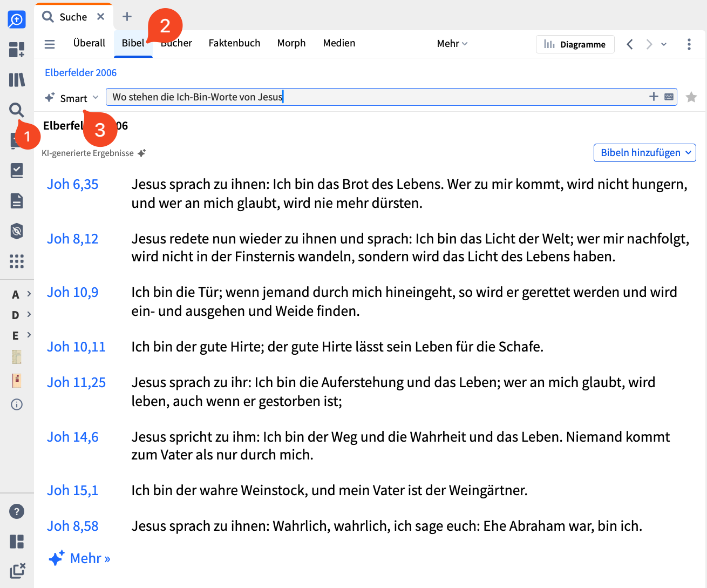The width and height of the screenshot is (707, 588).
Task: Open verse Joh 8,58
Action: (x=72, y=526)
